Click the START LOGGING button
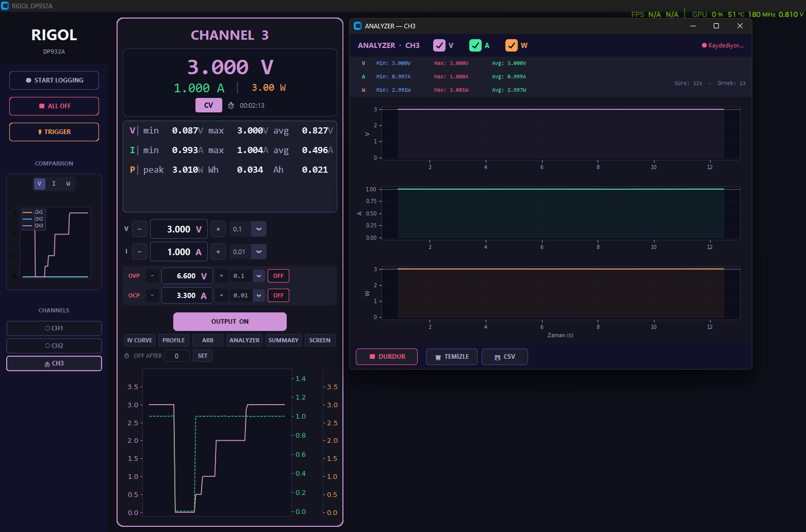806x532 pixels. pos(54,80)
